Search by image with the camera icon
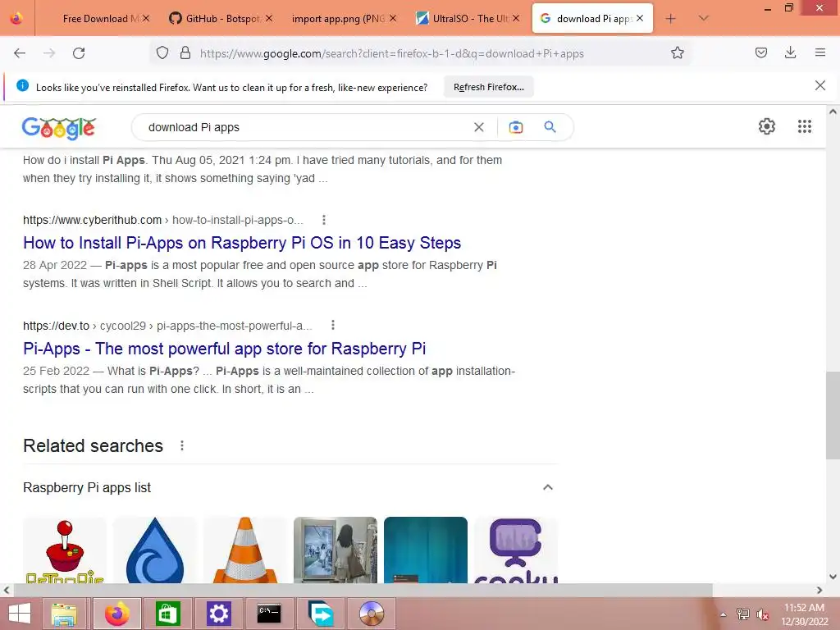Viewport: 840px width, 630px height. [515, 127]
